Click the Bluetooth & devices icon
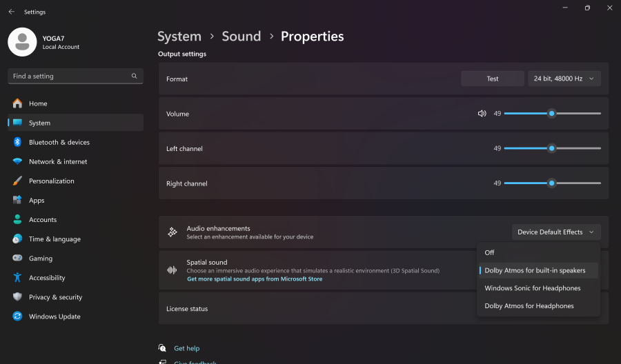This screenshot has width=621, height=364. [x=17, y=142]
